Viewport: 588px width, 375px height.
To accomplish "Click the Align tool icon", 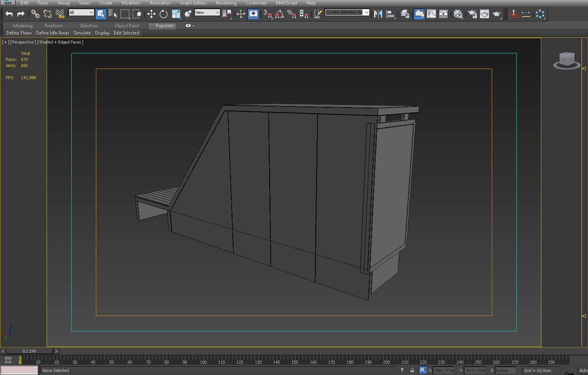I will pos(390,14).
